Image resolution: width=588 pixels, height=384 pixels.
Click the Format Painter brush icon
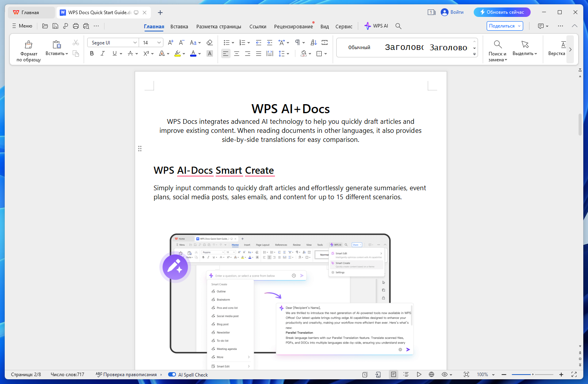(x=29, y=44)
